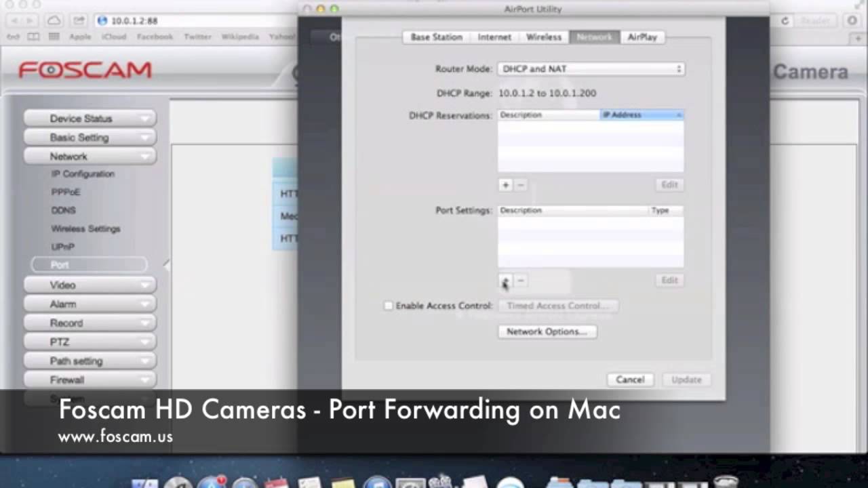868x488 pixels.
Task: Click Cancel in AirPort Utility
Action: [x=630, y=380]
